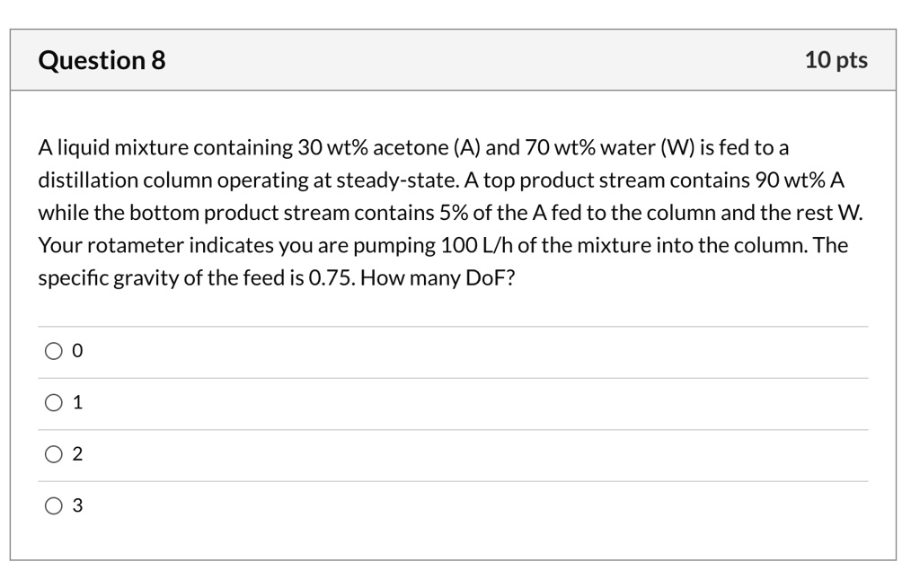The width and height of the screenshot is (920, 588).
Task: Click the Question 8 header
Action: click(101, 60)
